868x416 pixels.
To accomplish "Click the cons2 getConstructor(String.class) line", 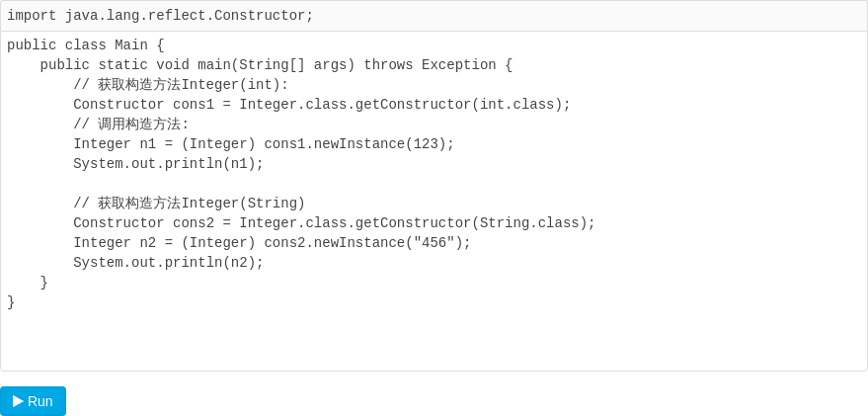I will [x=335, y=223].
